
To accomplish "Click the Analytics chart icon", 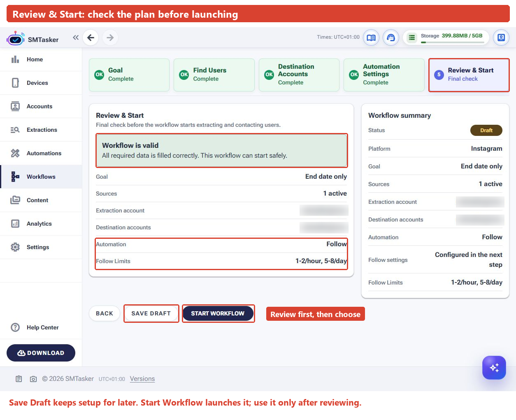I will [15, 224].
